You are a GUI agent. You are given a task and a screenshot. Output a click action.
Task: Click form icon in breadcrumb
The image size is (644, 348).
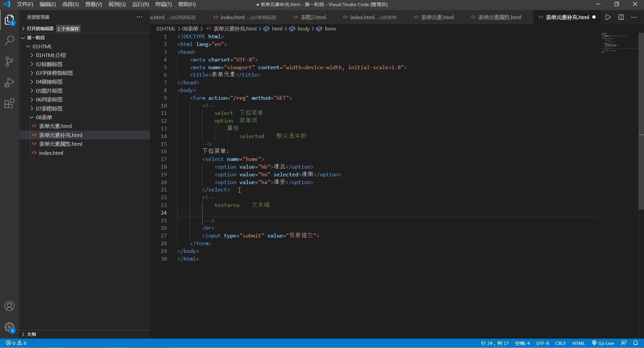319,29
